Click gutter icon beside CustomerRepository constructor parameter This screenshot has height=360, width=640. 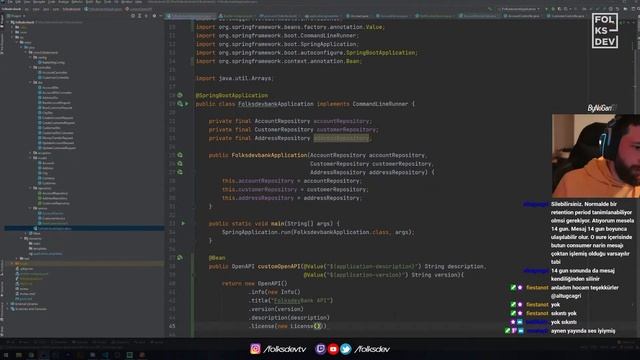point(180,164)
